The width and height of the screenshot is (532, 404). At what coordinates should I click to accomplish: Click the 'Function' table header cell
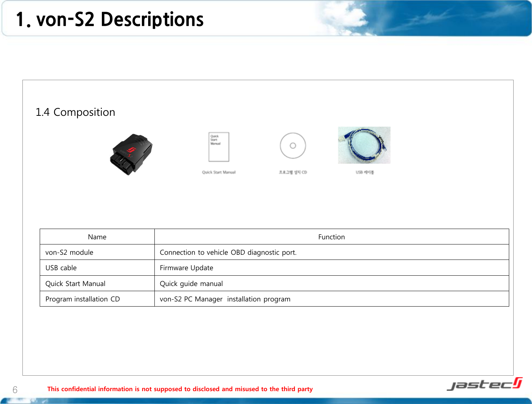pyautogui.click(x=332, y=237)
